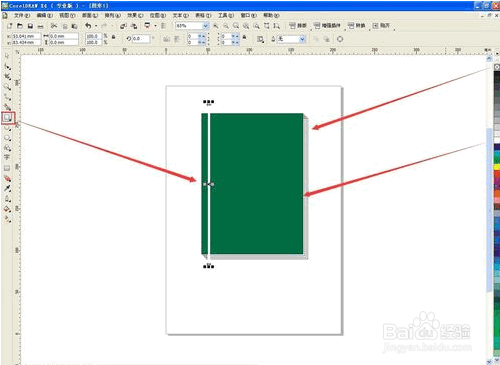The width and height of the screenshot is (500, 365).
Task: Click the 转换 toolbar button
Action: click(356, 26)
